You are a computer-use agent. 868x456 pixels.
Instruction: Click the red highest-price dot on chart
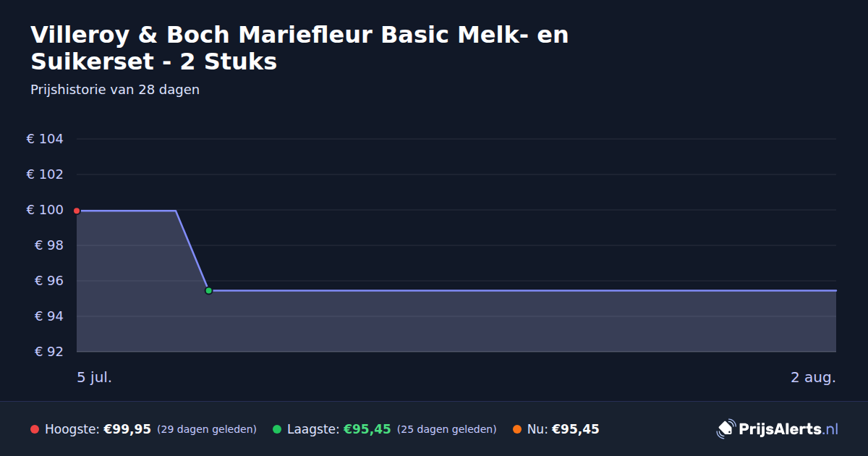click(77, 211)
